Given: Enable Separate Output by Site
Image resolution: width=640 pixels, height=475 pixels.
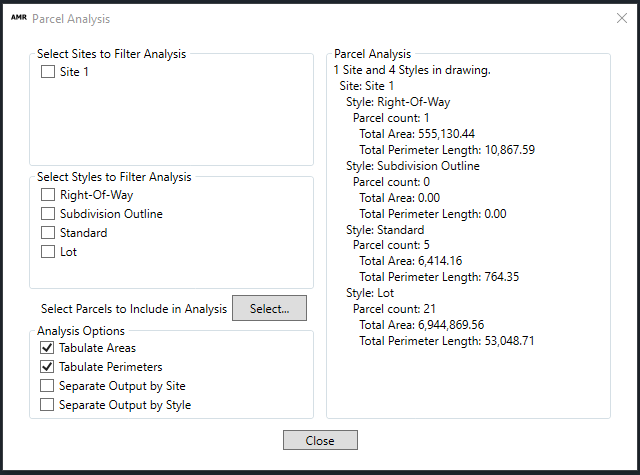Looking at the screenshot, I should (48, 386).
